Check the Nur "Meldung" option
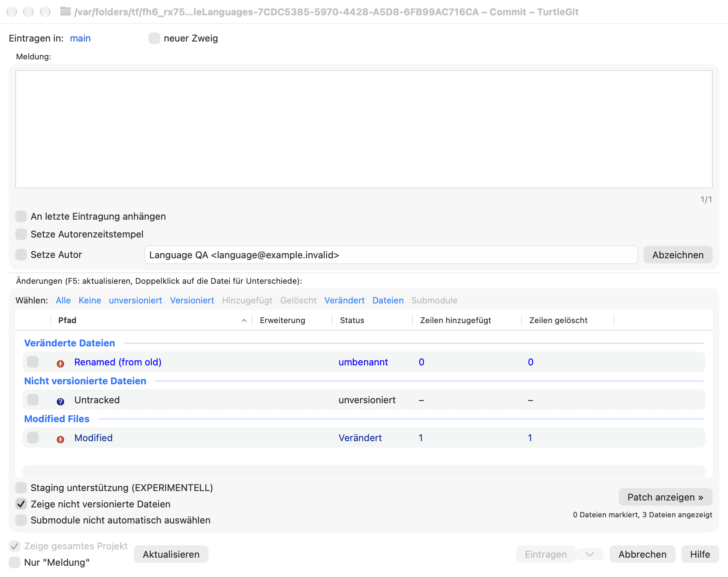Viewport: 728px width, 577px height. (x=15, y=562)
